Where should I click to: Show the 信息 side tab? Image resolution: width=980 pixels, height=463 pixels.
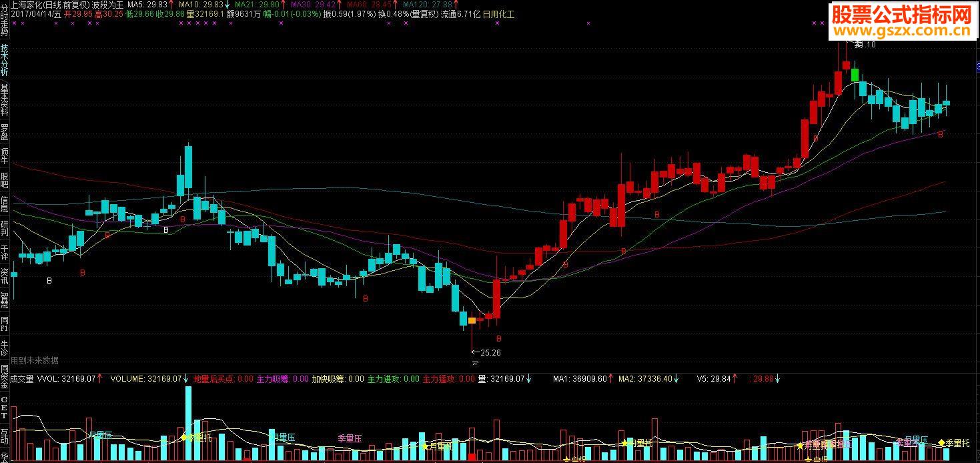(x=5, y=203)
